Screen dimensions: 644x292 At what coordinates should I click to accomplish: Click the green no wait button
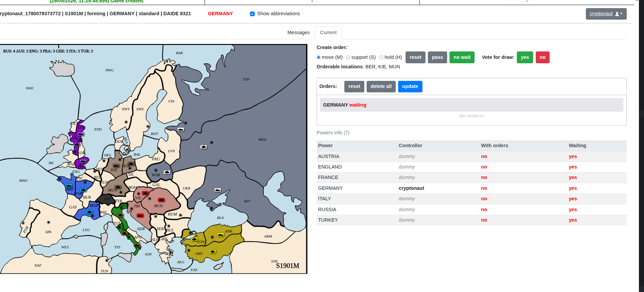pyautogui.click(x=462, y=57)
